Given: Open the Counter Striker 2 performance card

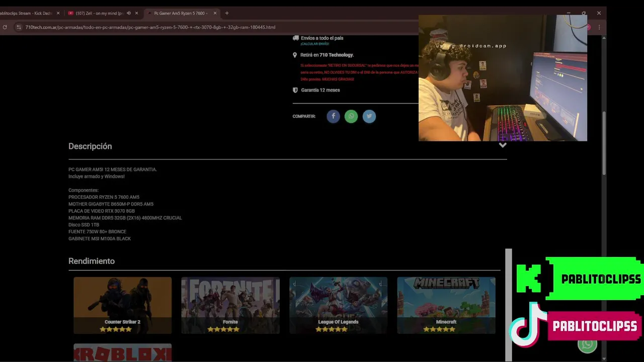Looking at the screenshot, I should [x=122, y=305].
